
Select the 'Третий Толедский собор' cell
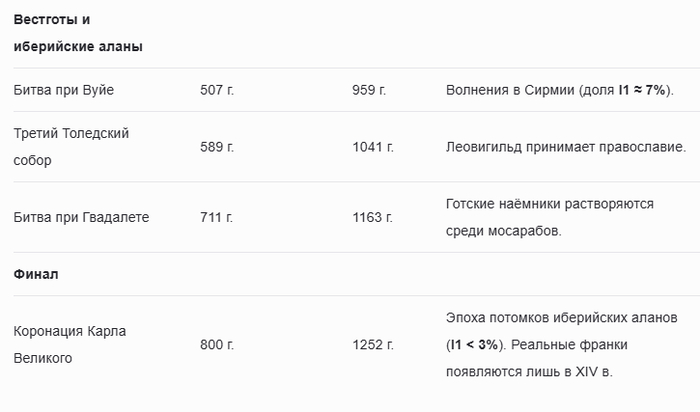tap(71, 146)
